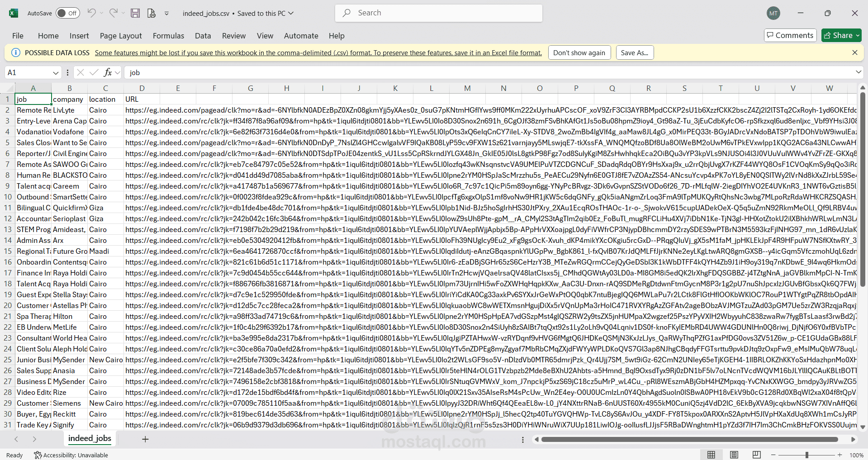This screenshot has height=460, width=868.
Task: Select column M header
Action: [x=467, y=88]
